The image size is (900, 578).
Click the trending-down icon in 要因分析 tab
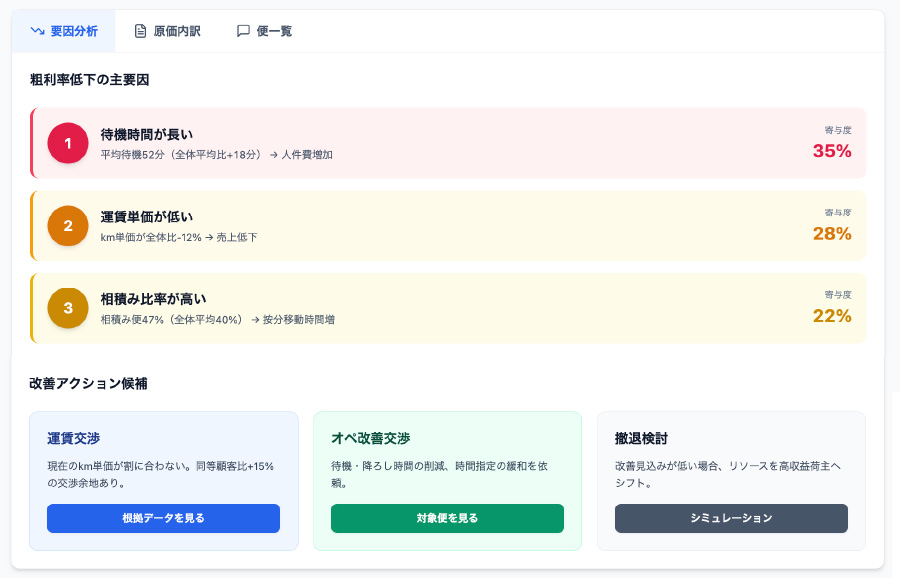[37, 31]
